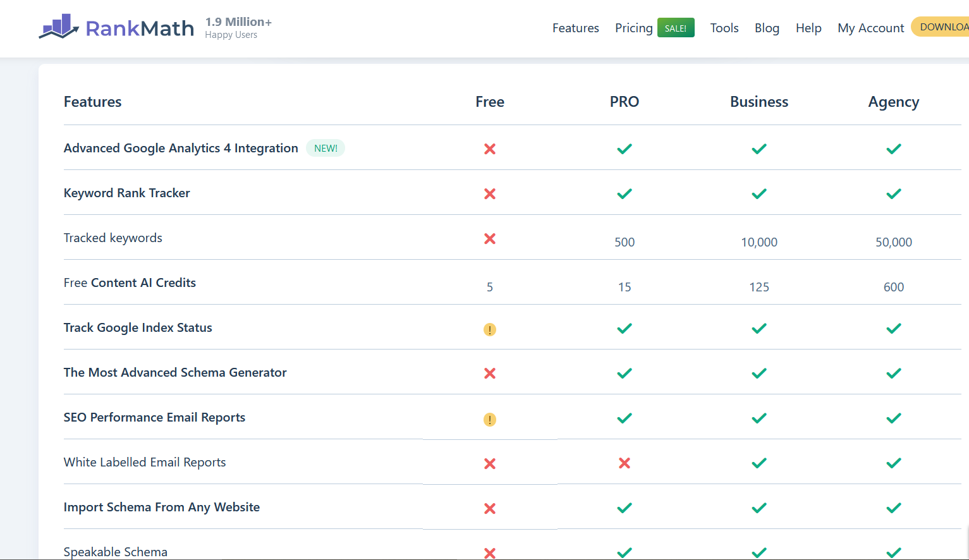Viewport: 969px width, 560px height.
Task: Click the Business checkmark for Import Schema From Any Website
Action: click(x=759, y=508)
